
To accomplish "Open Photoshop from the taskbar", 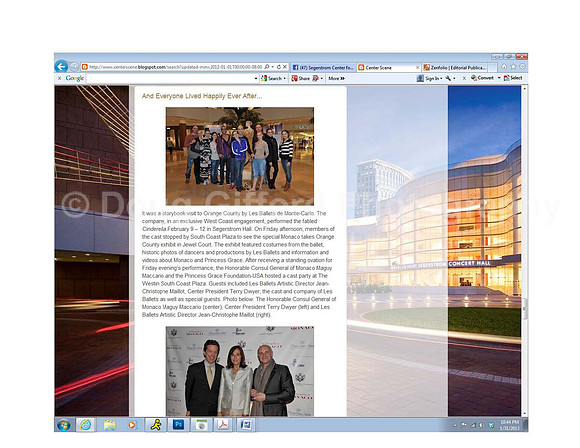I will (x=178, y=425).
